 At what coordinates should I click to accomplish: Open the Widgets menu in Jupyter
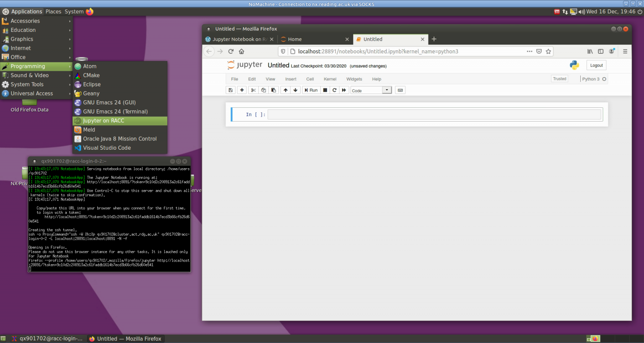tap(354, 79)
